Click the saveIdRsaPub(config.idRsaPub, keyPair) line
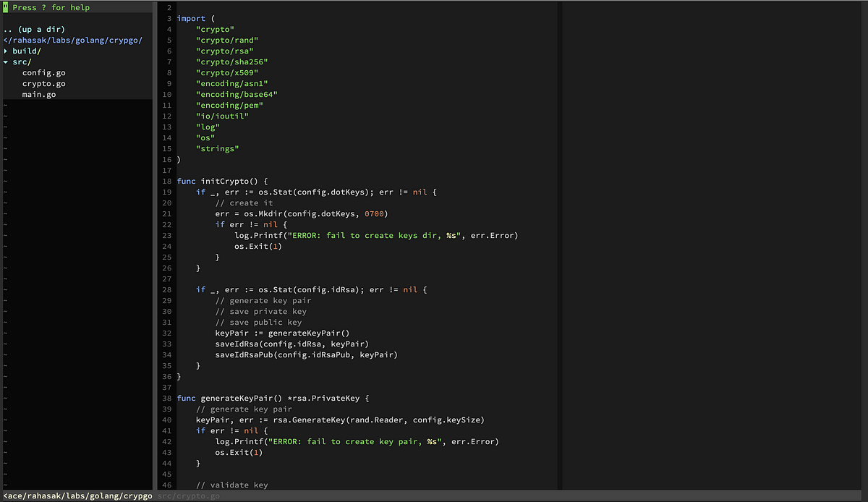Viewport: 868px width, 502px height. click(x=307, y=354)
